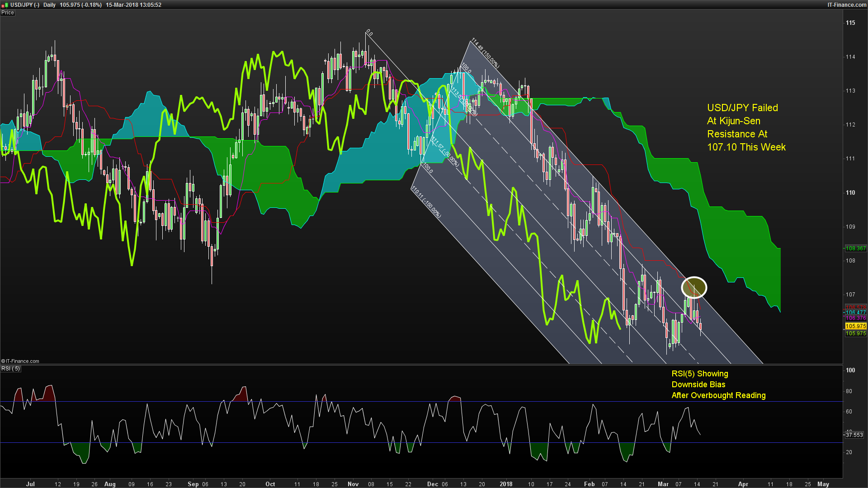Image resolution: width=868 pixels, height=488 pixels.
Task: Click the Nov label on time axis
Action: 353,484
